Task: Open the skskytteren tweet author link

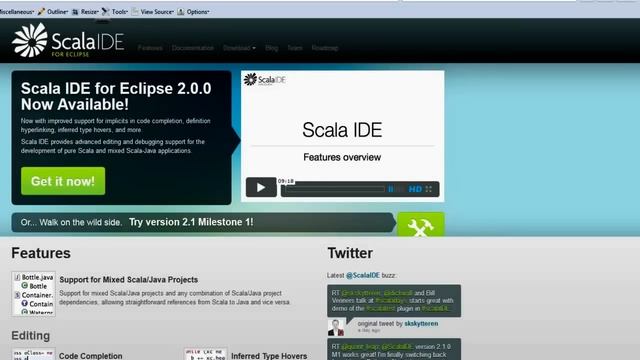Action: pyautogui.click(x=421, y=323)
